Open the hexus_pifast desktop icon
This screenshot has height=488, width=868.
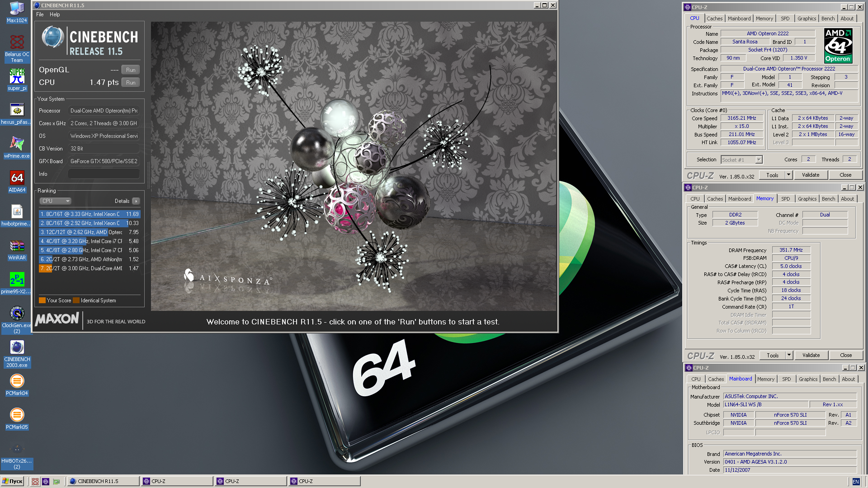tap(17, 113)
